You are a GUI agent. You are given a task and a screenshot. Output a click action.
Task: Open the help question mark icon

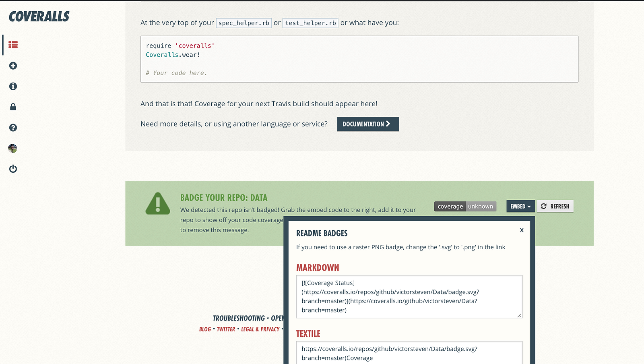13,128
